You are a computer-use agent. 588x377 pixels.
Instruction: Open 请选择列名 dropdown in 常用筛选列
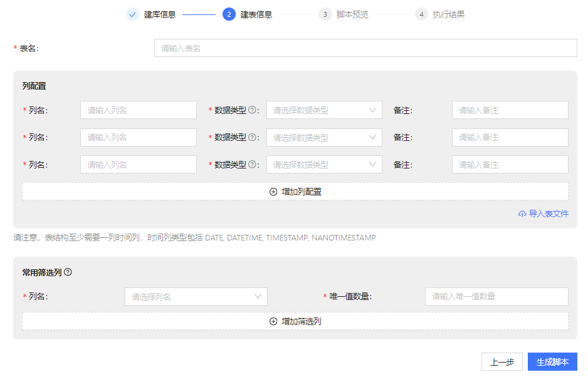coord(196,297)
